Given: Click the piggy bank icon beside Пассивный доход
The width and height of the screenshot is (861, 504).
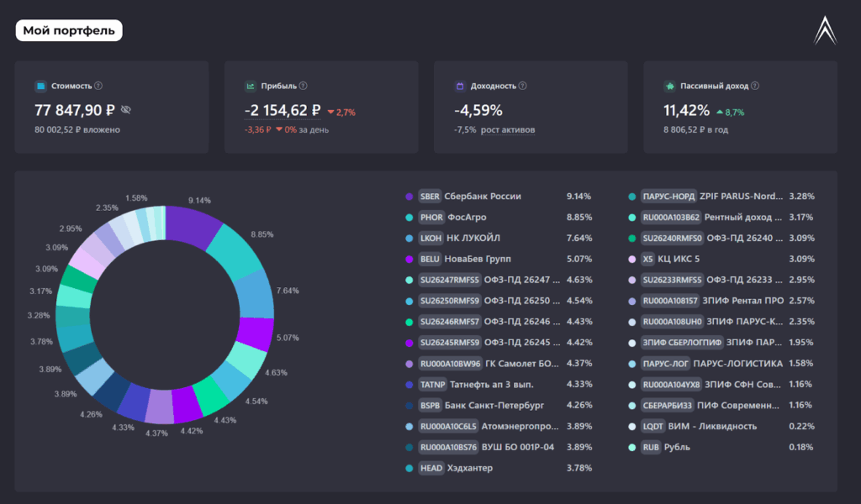Looking at the screenshot, I should [670, 87].
